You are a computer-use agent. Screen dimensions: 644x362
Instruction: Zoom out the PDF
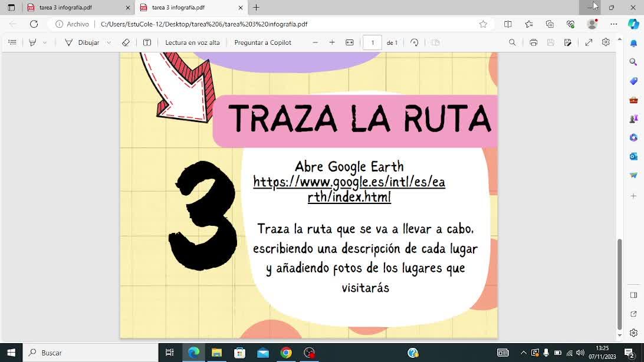[x=316, y=42]
